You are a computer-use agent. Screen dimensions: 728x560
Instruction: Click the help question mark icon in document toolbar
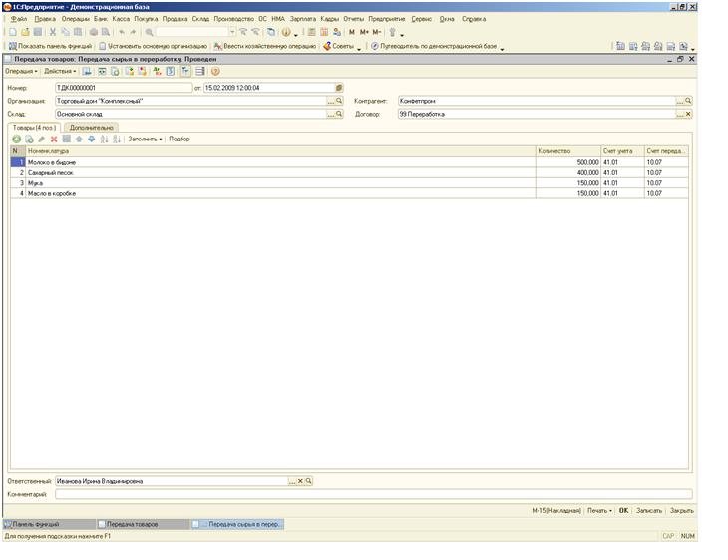(215, 71)
